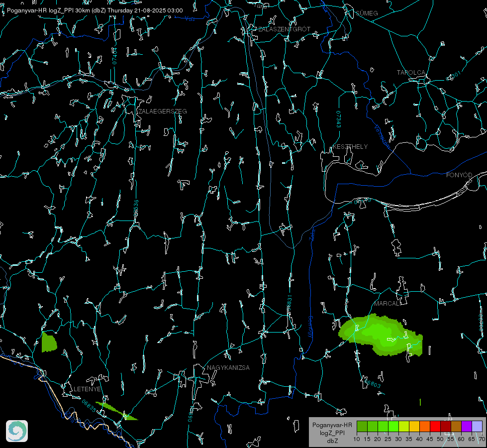The height and width of the screenshot is (448, 487).
Task: Click the green wedge echo north-west of Letenye
Action: (x=48, y=342)
